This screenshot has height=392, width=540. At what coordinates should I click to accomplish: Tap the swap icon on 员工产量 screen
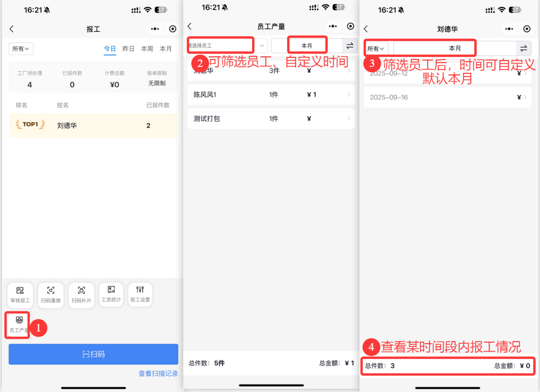(x=350, y=46)
